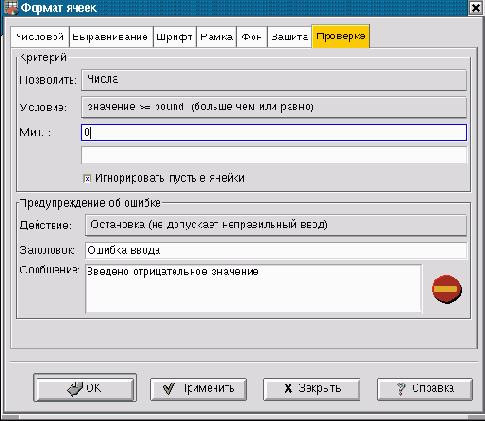Open help with the Справка button
The height and width of the screenshot is (421, 485).
[x=425, y=389]
